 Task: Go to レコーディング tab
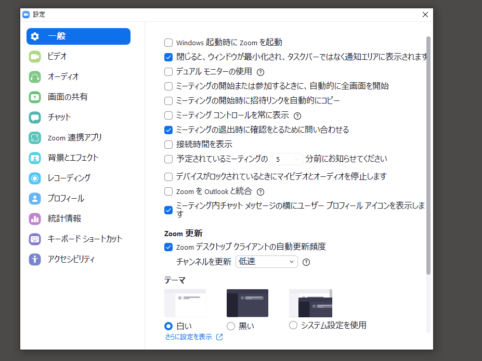click(x=78, y=178)
